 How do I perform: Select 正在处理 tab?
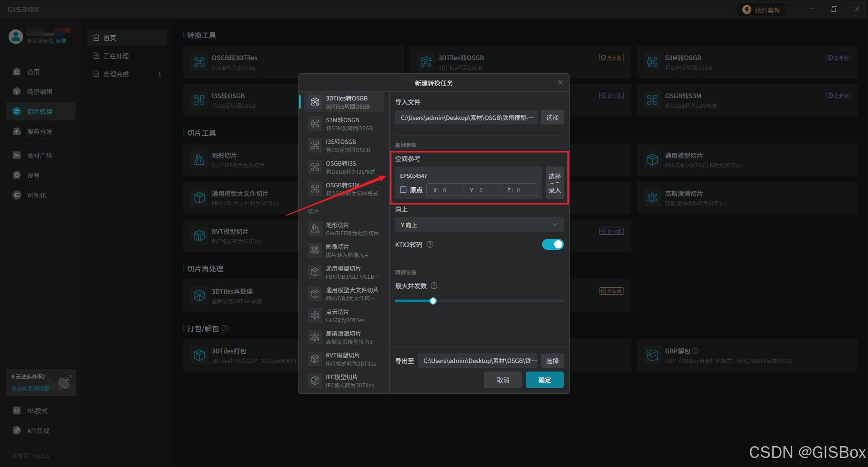tap(127, 56)
